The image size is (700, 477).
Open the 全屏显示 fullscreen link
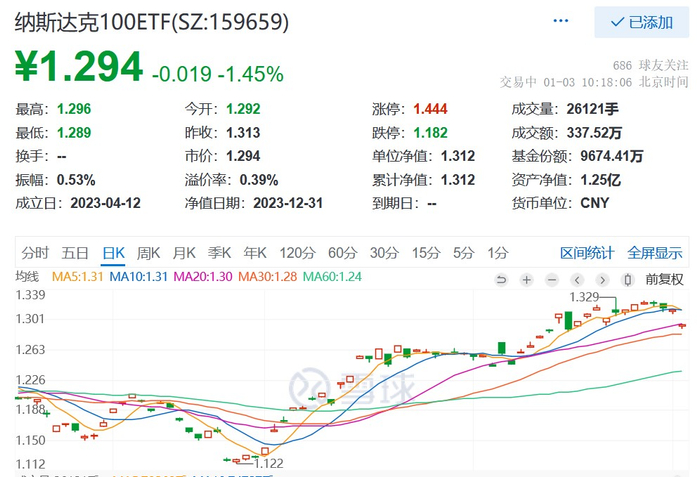coord(654,253)
